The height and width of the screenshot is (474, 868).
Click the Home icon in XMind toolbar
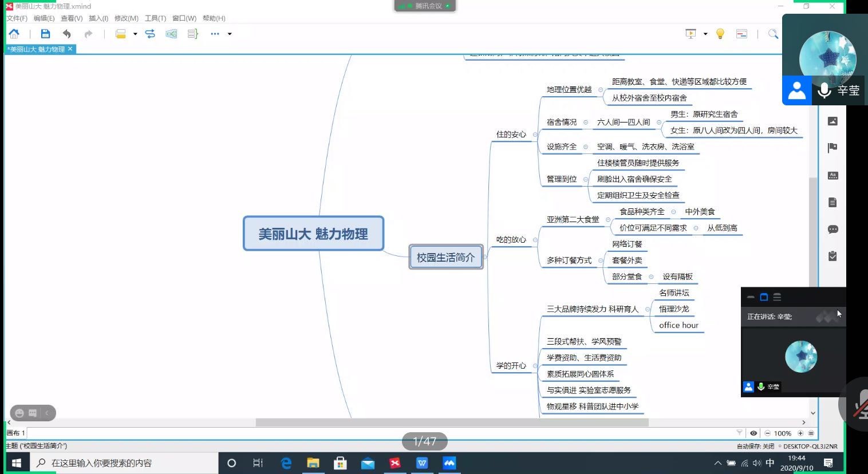(x=14, y=34)
